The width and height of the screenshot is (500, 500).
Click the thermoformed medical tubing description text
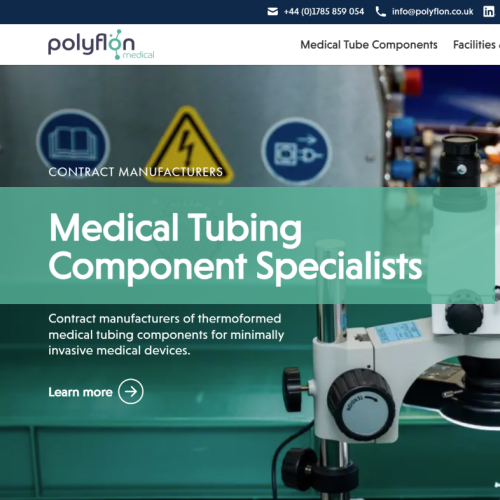(x=166, y=334)
